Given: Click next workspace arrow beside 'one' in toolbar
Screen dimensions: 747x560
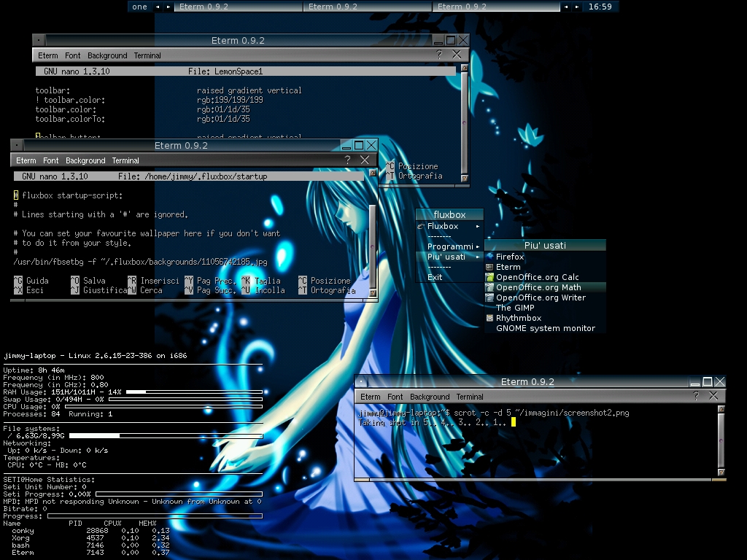Looking at the screenshot, I should [x=169, y=7].
